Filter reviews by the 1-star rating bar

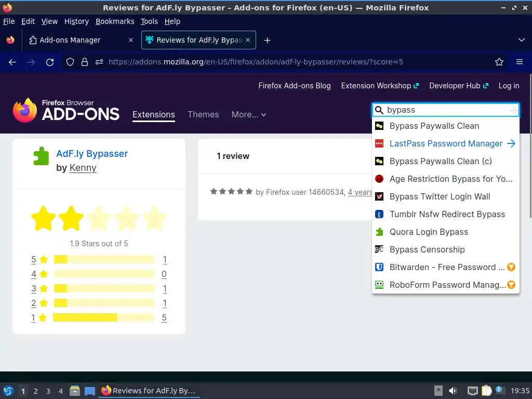pyautogui.click(x=104, y=317)
